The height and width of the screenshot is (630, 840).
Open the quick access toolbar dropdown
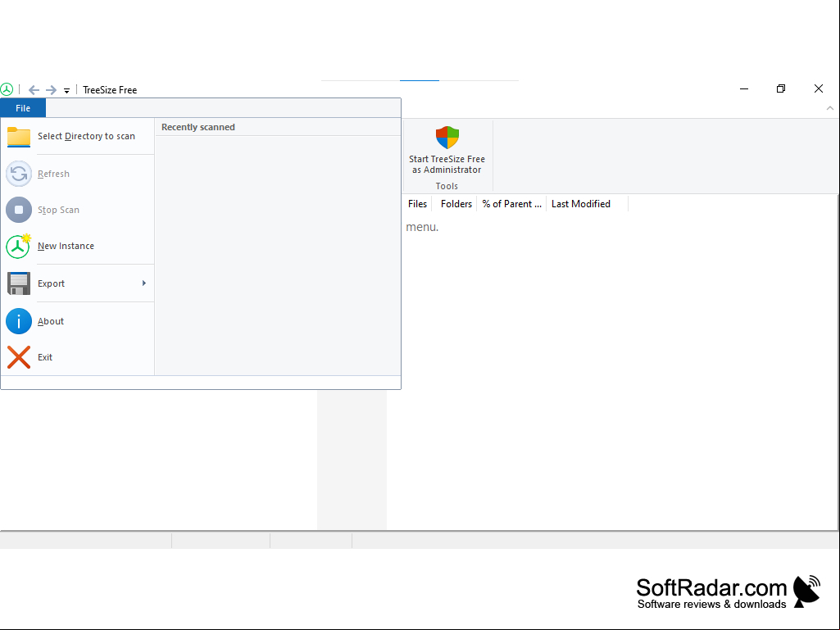click(66, 91)
